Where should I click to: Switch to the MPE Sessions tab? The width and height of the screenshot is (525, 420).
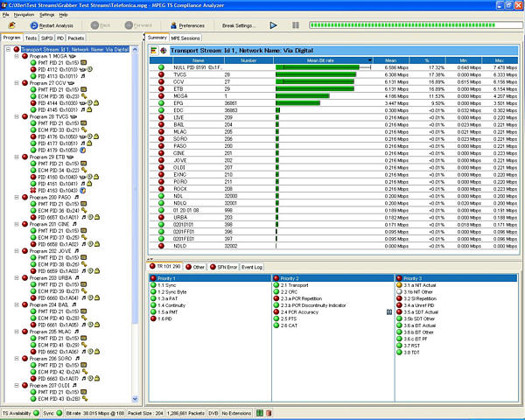click(x=185, y=38)
